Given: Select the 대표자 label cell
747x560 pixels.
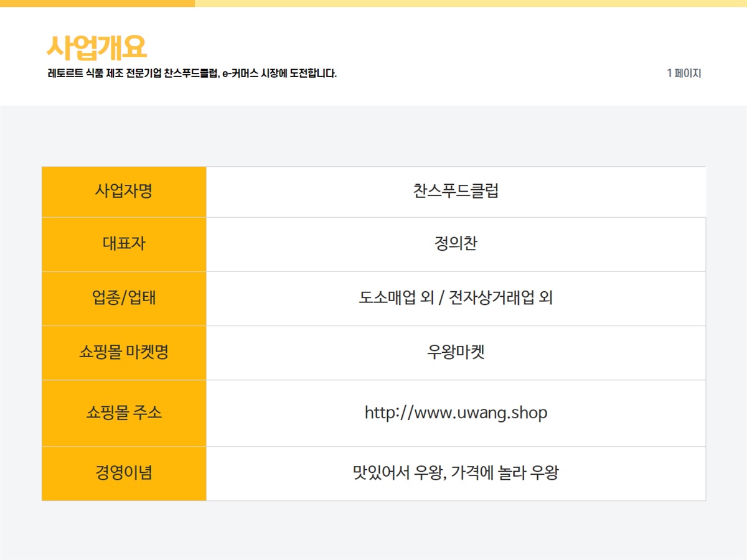Looking at the screenshot, I should click(124, 244).
